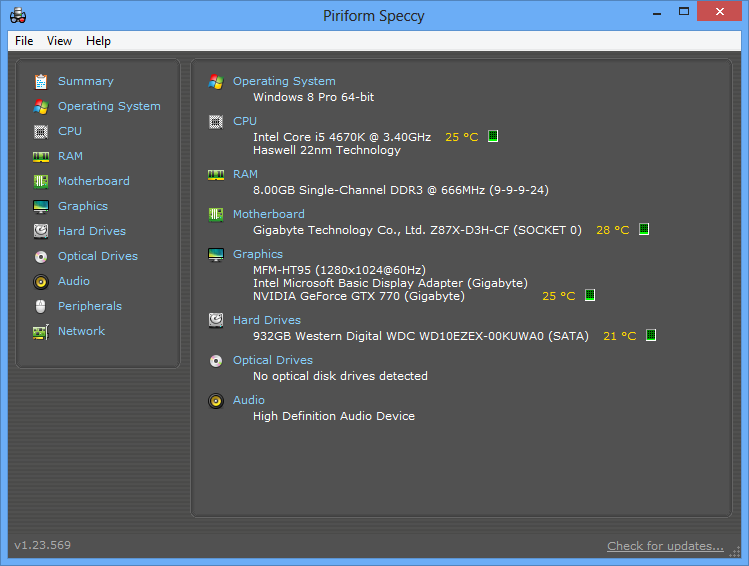Select Peripherals in the sidebar
The height and width of the screenshot is (566, 749).
coord(90,306)
